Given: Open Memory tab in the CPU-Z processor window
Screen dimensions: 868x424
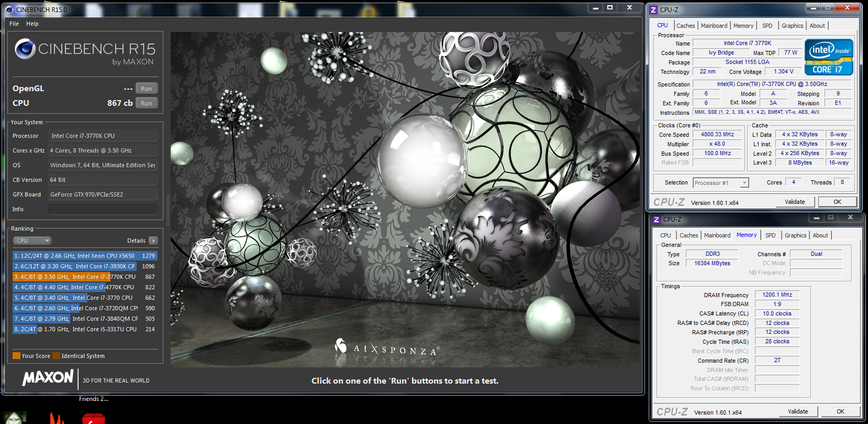Looking at the screenshot, I should pos(743,26).
